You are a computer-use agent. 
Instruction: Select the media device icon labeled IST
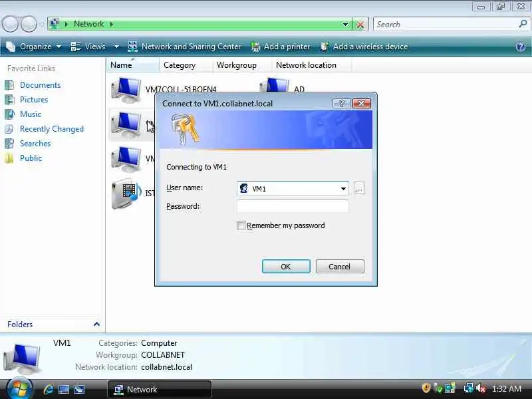click(x=126, y=194)
